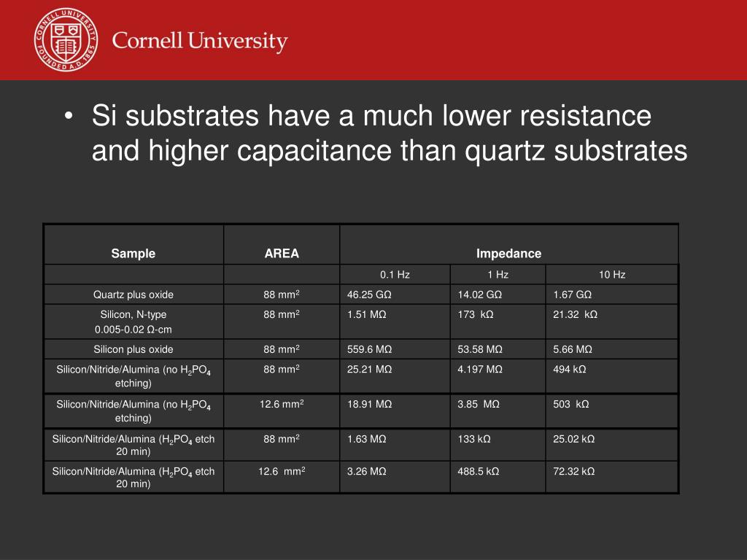The height and width of the screenshot is (560, 747).
Task: Click the Cornell University wordmark text
Action: [x=200, y=41]
